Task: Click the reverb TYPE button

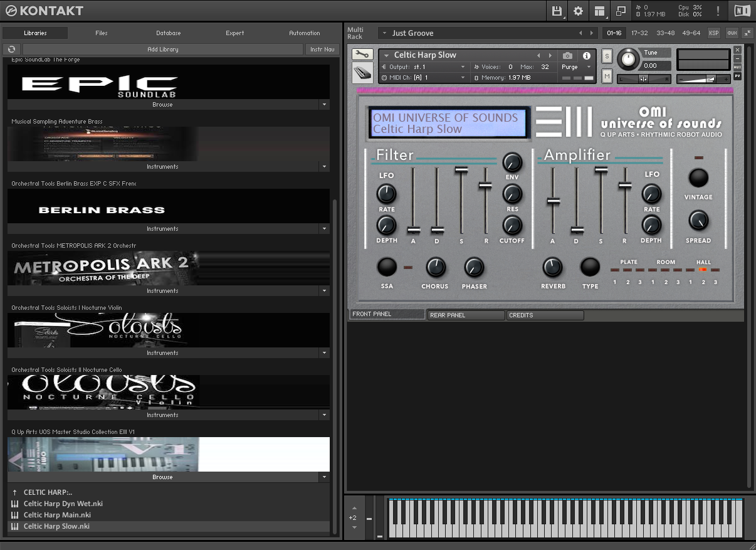Action: (x=590, y=267)
